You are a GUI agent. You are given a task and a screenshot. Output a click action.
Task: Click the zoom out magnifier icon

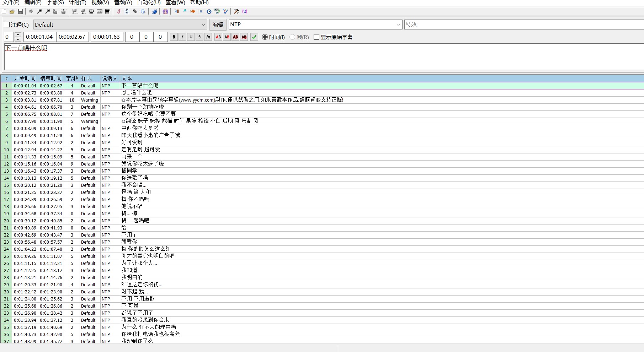(48, 11)
